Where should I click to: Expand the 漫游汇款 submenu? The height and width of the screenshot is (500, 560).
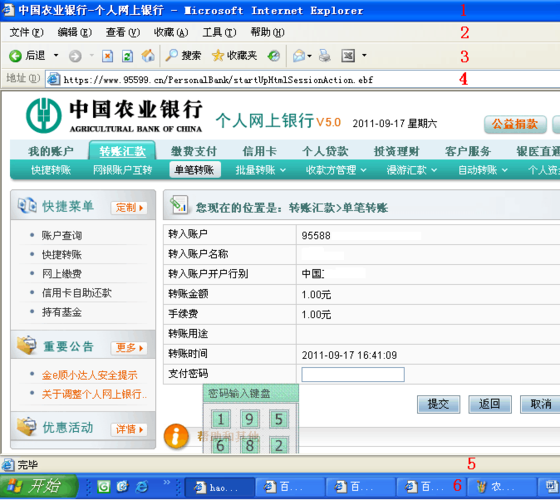pos(412,170)
